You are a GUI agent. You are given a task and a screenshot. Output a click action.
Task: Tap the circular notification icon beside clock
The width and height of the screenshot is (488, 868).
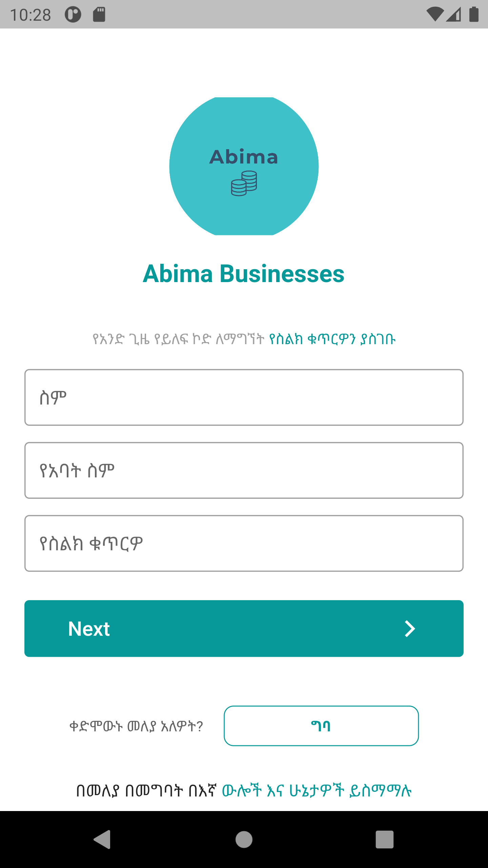(73, 14)
